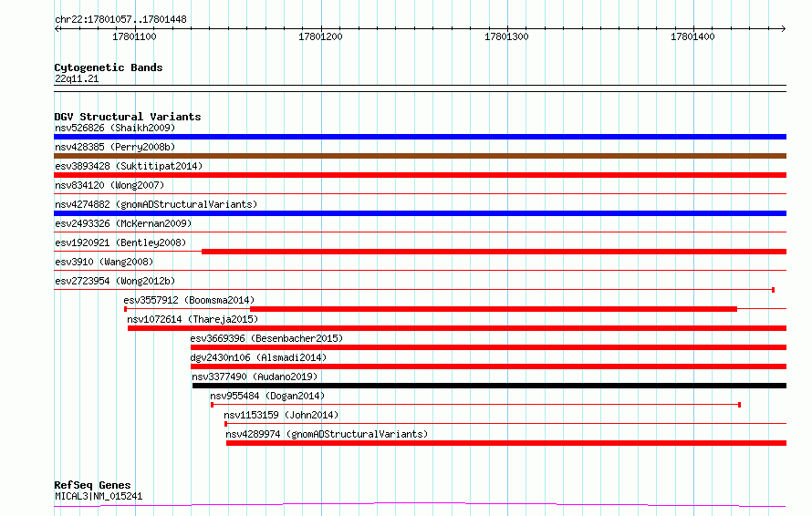Image resolution: width=812 pixels, height=516 pixels.
Task: Select the blue nsv4274882 variant bar
Action: click(x=420, y=213)
